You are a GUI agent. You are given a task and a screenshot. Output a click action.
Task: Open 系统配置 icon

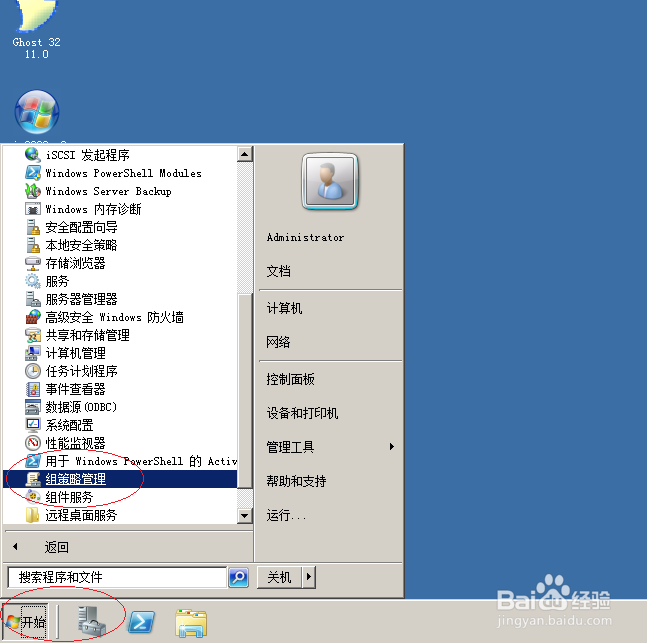33,425
